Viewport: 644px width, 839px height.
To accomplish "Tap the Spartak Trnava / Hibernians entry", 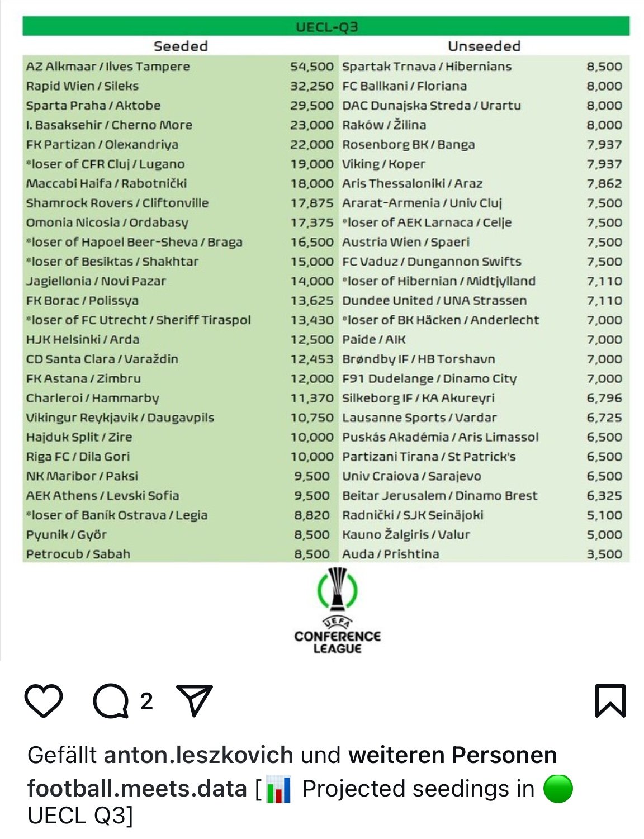I will point(427,67).
